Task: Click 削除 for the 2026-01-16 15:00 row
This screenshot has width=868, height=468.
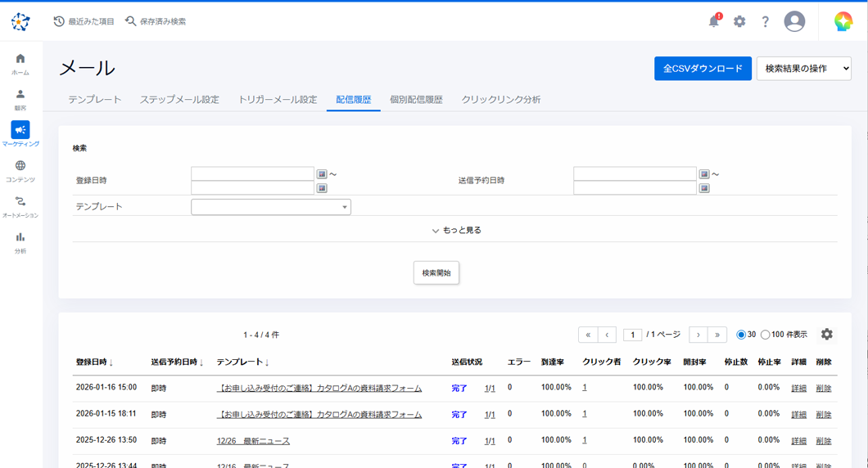Action: pyautogui.click(x=824, y=389)
